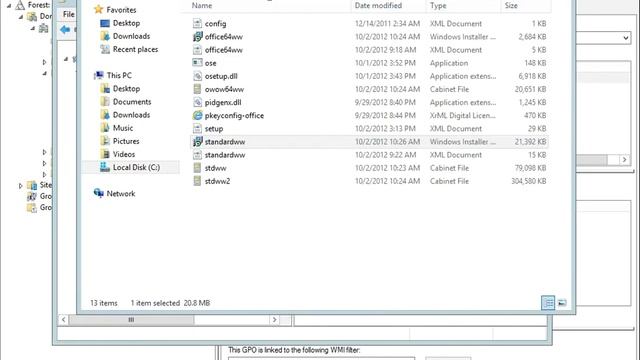Open Desktop under Favorites
Viewport: 640px width, 360px height.
click(x=126, y=23)
